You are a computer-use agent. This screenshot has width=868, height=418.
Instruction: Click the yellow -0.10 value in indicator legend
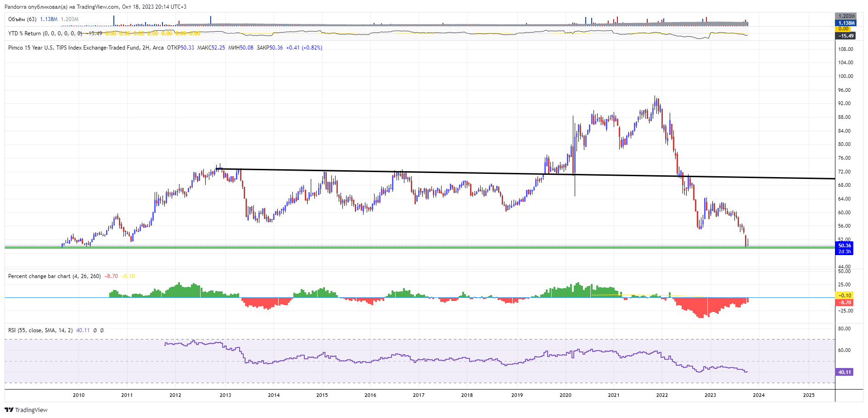coord(128,276)
